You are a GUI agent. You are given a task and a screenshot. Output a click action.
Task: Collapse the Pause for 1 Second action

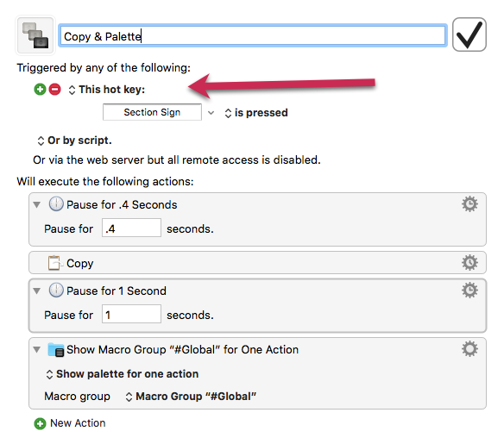pyautogui.click(x=37, y=291)
